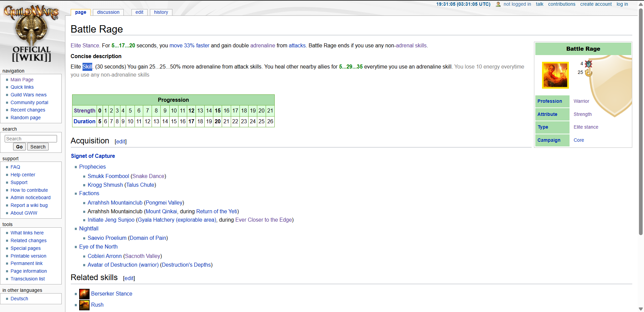Screen dimensions: 644x312
Task: Click the Elite Stance link in description
Action: coord(85,45)
